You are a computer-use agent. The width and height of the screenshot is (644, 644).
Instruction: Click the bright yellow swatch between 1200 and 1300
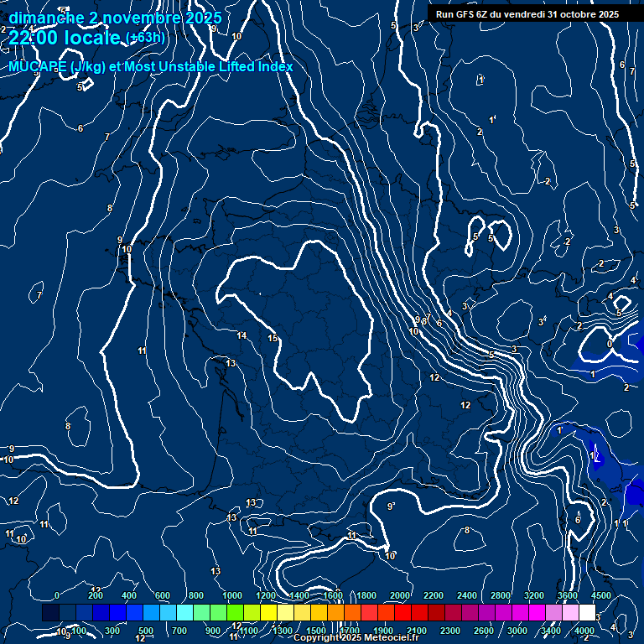268,612
